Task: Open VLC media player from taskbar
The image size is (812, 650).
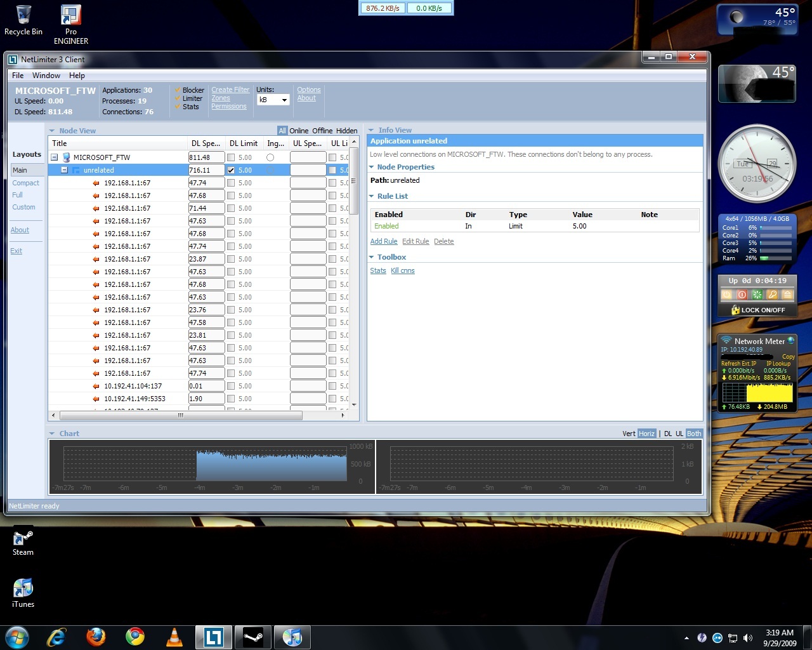Action: [x=174, y=637]
